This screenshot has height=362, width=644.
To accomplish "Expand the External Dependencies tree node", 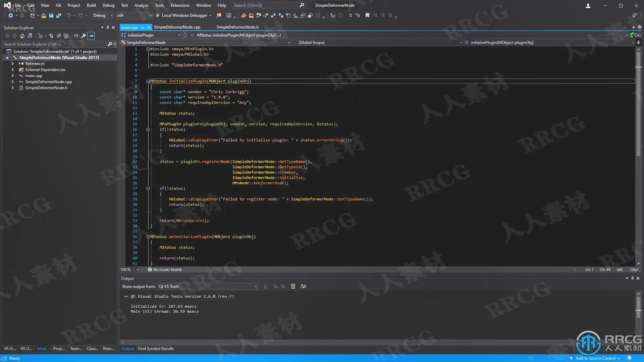I will tap(13, 70).
